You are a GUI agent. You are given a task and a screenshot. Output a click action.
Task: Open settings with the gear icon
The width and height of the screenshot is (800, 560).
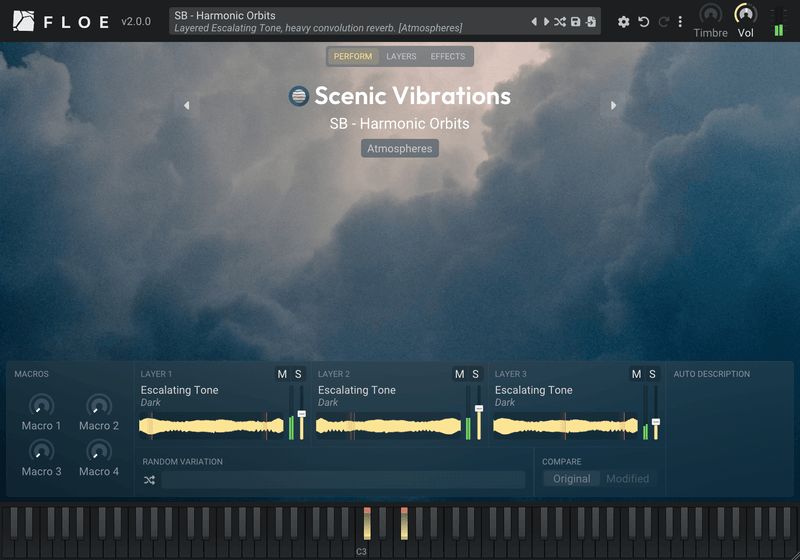tap(623, 21)
